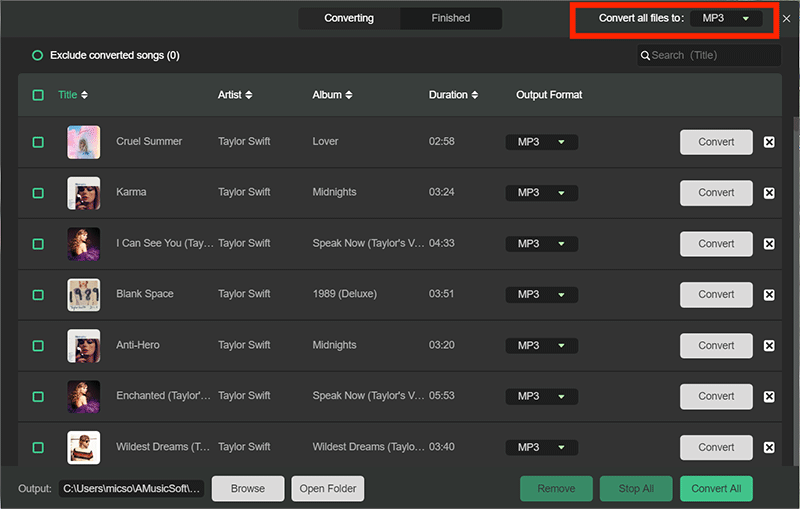Open output format dropdown for Enchanted

(542, 396)
